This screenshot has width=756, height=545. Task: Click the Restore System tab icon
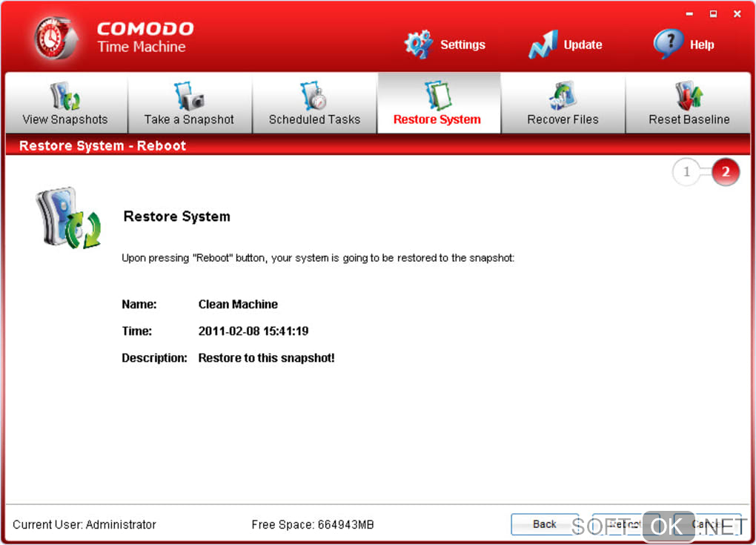pos(438,96)
